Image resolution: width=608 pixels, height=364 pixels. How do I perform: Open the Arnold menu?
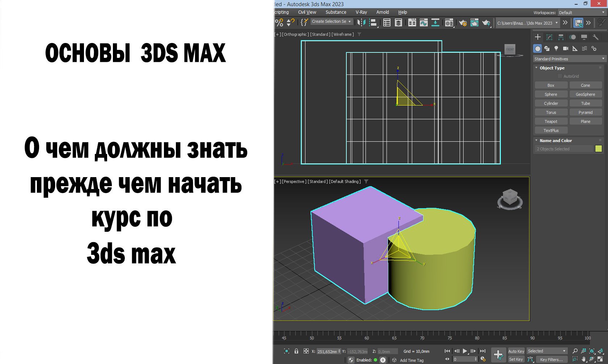383,12
